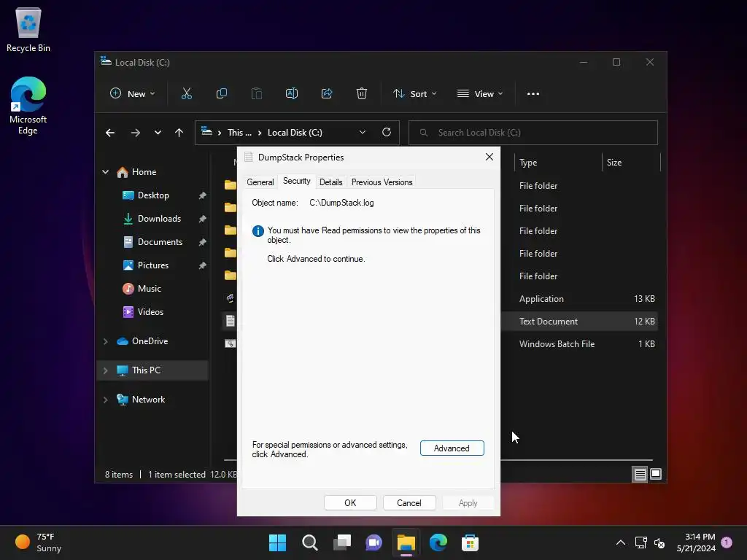Click the Copy icon in Explorer toolbar
The height and width of the screenshot is (560, 747).
[222, 94]
